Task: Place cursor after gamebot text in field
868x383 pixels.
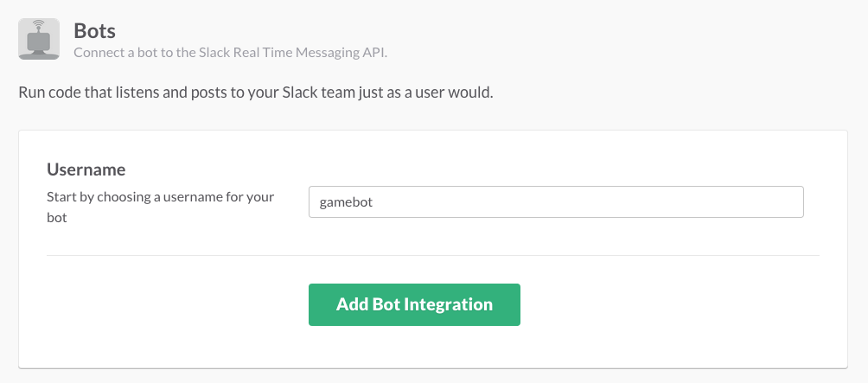Action: [374, 202]
